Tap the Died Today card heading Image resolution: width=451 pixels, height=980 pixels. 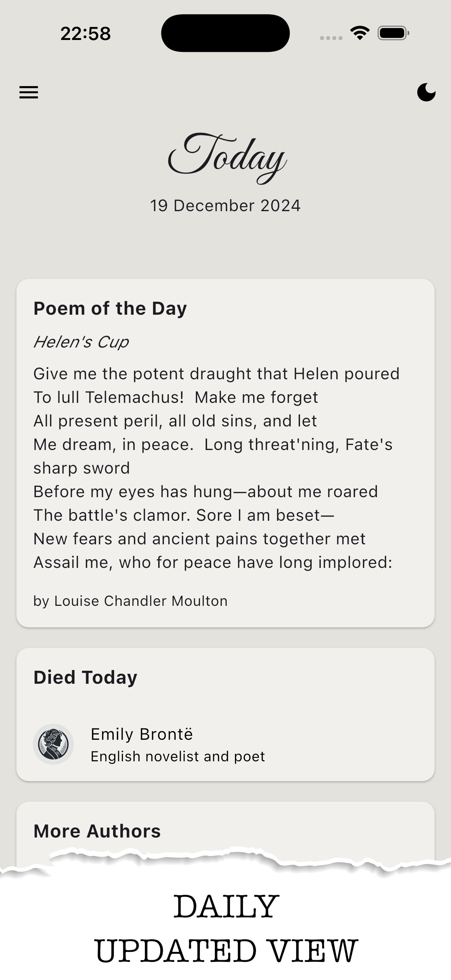point(85,677)
